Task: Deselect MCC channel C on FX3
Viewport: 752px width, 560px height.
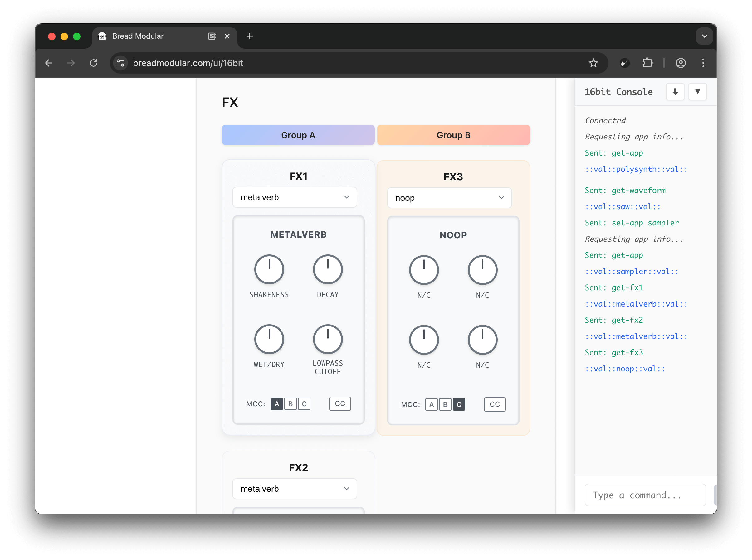Action: coord(459,404)
